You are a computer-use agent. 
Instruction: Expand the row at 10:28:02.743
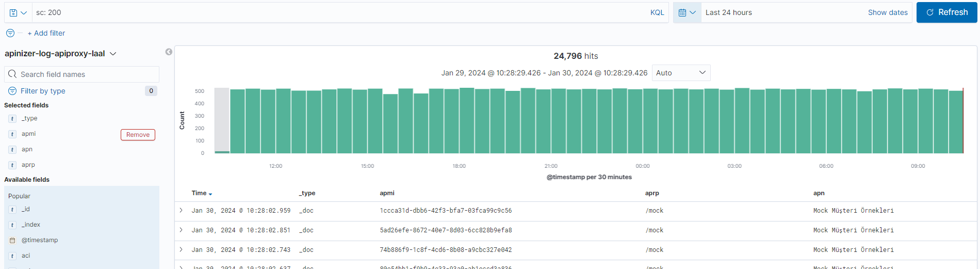(x=181, y=250)
